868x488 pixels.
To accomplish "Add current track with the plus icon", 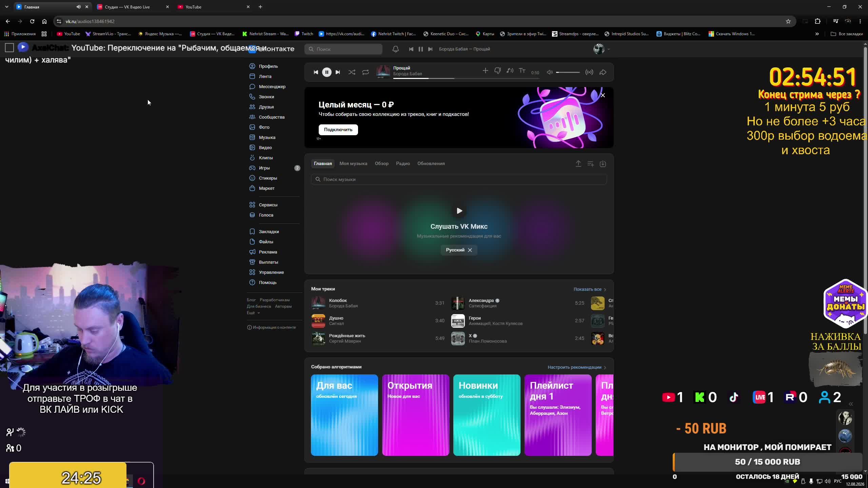I will (x=485, y=70).
